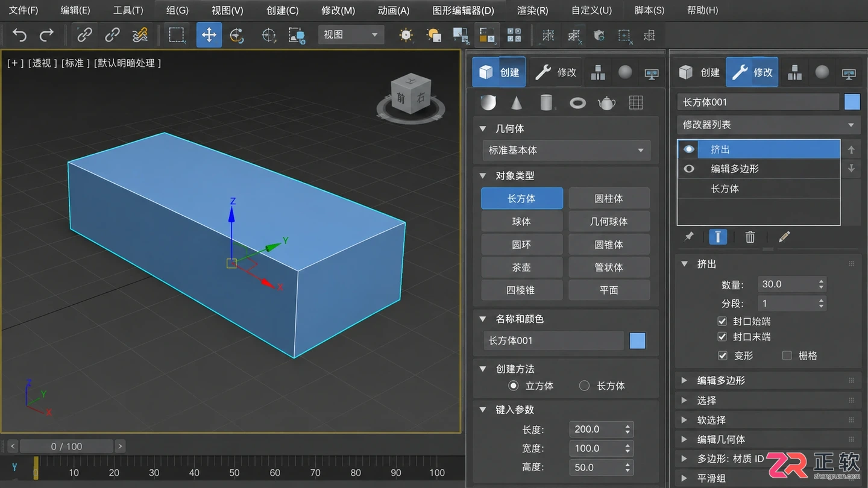This screenshot has width=868, height=488.
Task: Select the 长方体 creation method radio
Action: tap(584, 386)
